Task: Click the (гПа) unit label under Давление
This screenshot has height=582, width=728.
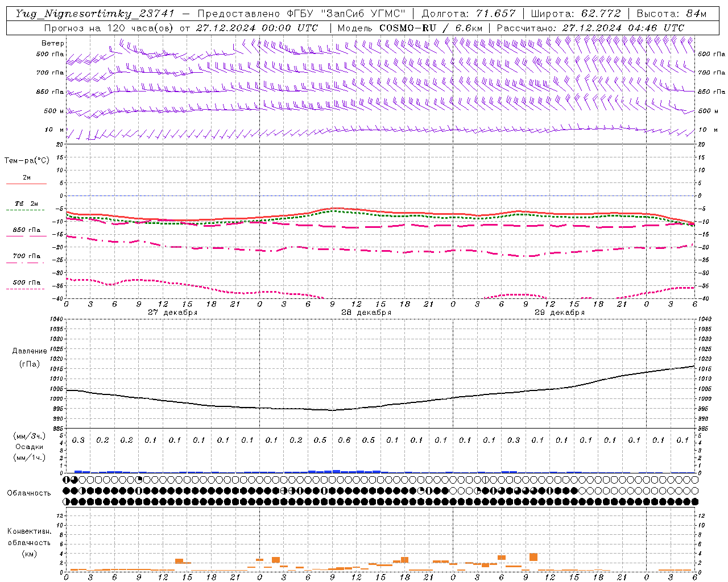Action: pyautogui.click(x=30, y=364)
